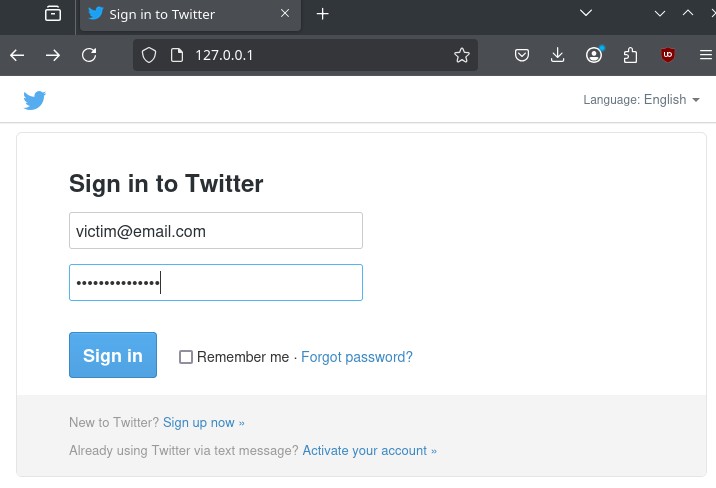The width and height of the screenshot is (716, 488).
Task: Check the Remember me checkbox
Action: point(186,357)
